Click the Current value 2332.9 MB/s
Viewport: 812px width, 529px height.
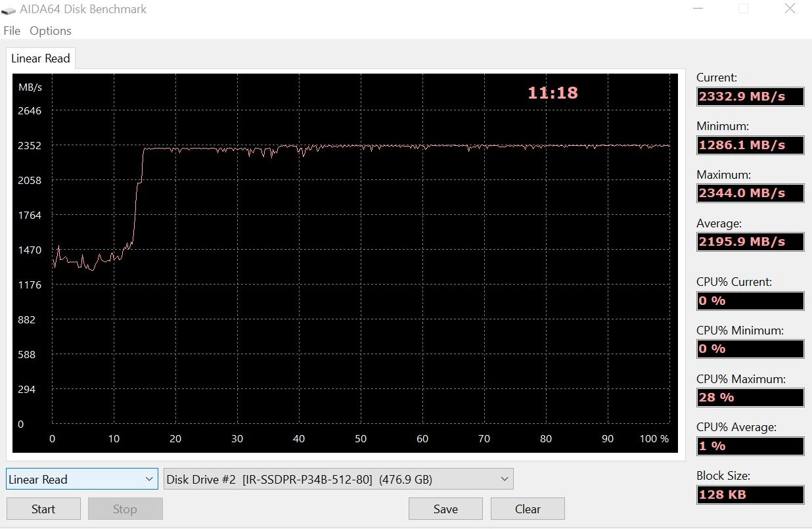coord(750,97)
